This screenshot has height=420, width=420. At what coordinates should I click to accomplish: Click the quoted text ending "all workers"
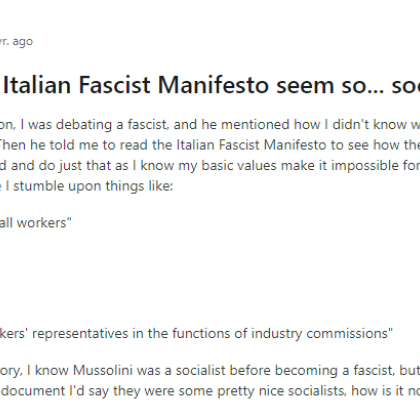[36, 223]
